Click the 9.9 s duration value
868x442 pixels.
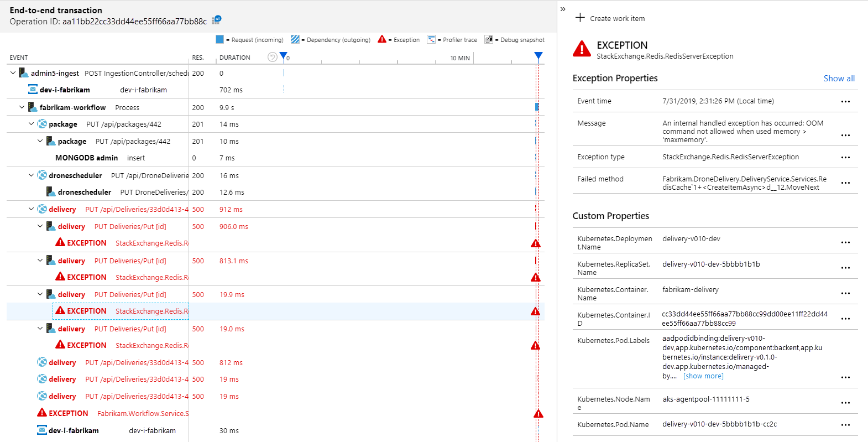point(227,107)
